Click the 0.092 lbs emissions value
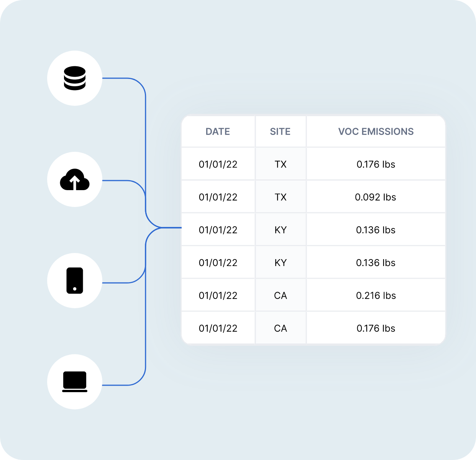The height and width of the screenshot is (460, 476). (376, 197)
